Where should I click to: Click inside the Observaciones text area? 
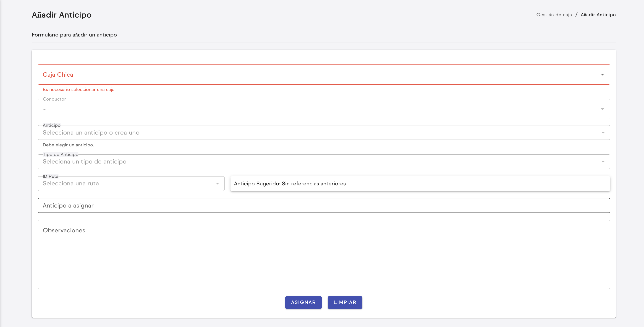(324, 254)
